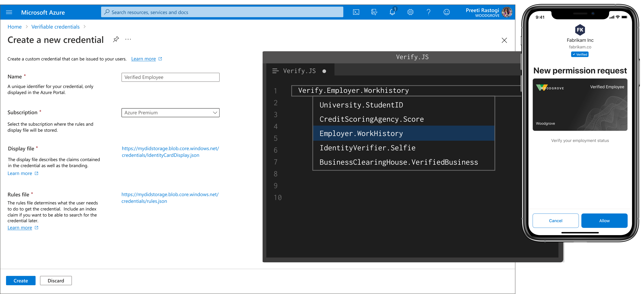Open portal settings gear
The height and width of the screenshot is (294, 644).
pos(410,12)
